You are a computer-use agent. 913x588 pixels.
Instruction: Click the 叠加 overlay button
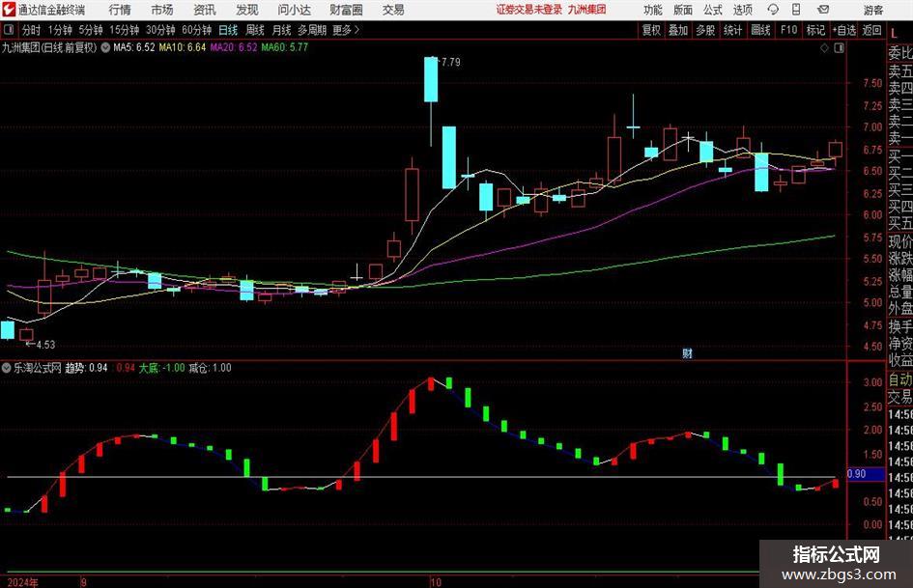[678, 30]
